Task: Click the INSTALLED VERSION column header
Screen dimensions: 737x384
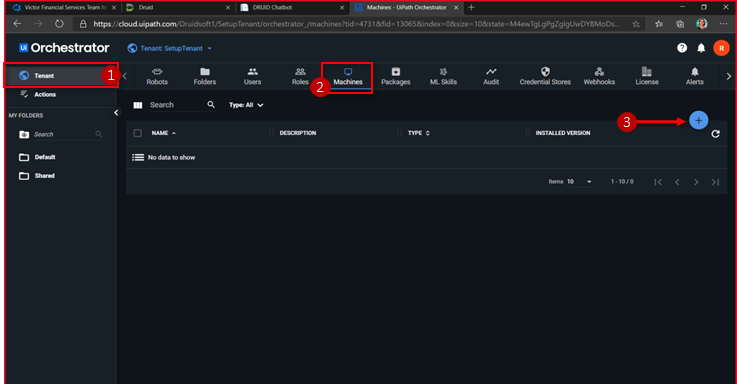Action: click(x=563, y=133)
